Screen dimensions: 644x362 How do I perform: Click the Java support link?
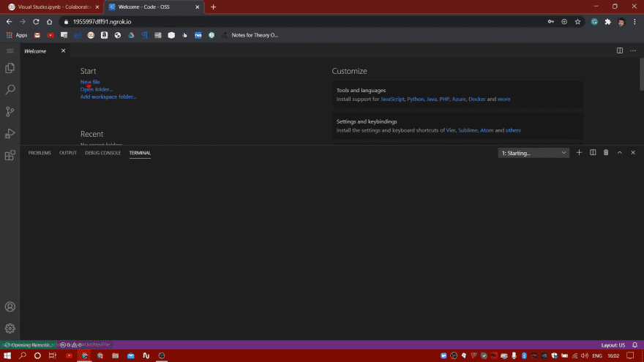click(x=431, y=99)
